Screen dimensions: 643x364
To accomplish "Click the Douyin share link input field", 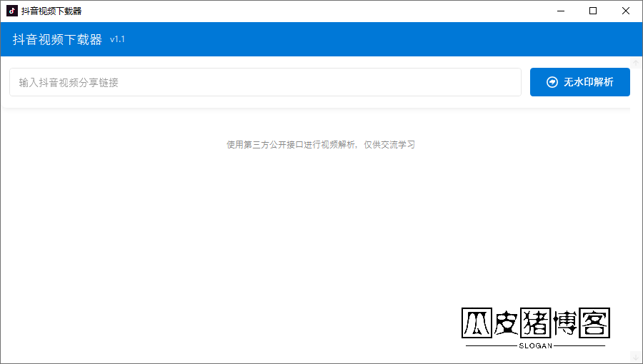I will (x=265, y=82).
